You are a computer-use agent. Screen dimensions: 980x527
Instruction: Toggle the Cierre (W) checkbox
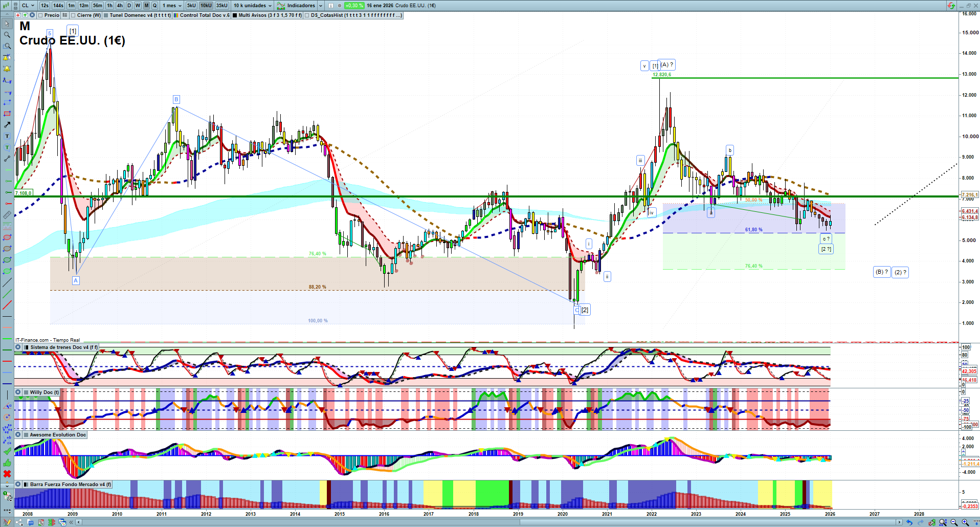[x=73, y=15]
